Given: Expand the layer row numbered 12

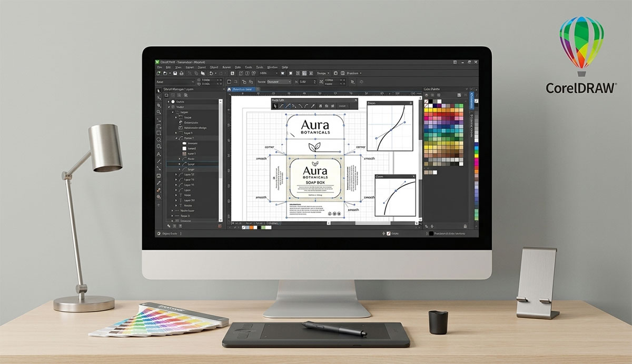Looking at the screenshot, I should [176, 175].
